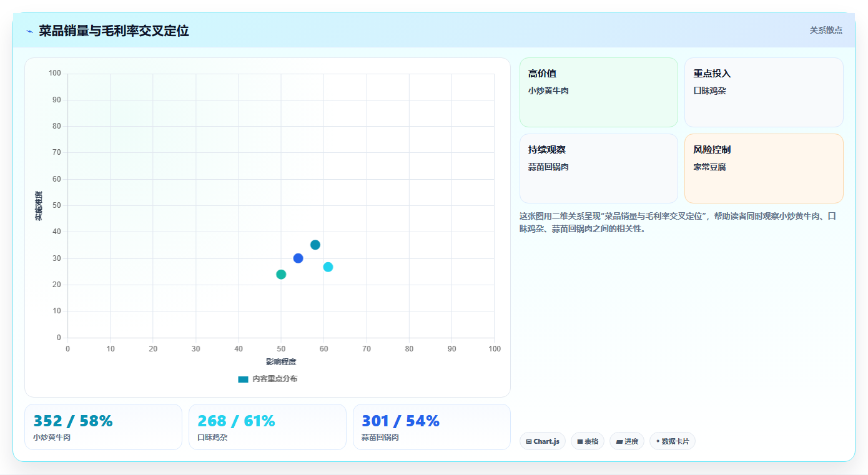Open the 高价值 quadrant card
Image resolution: width=868 pixels, height=475 pixels.
599,92
